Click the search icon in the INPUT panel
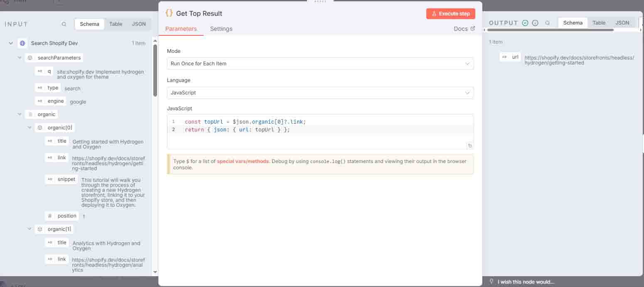Viewport: 644px width, 287px height. click(64, 24)
